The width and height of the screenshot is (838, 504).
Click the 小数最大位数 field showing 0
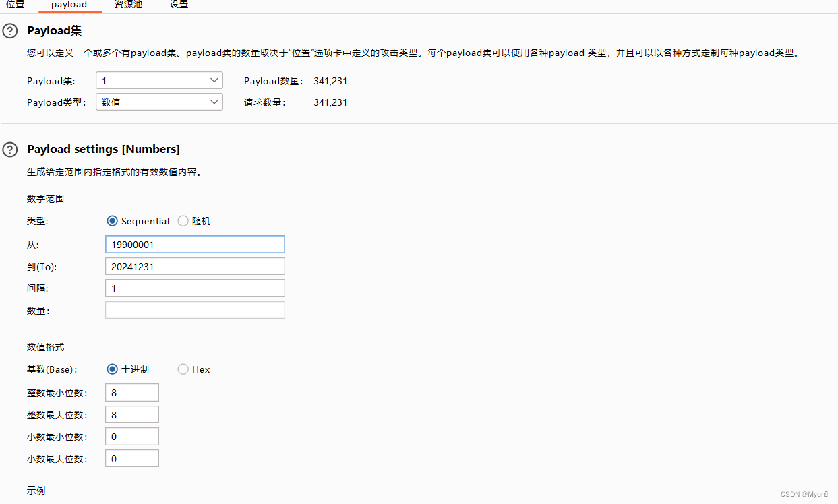131,458
